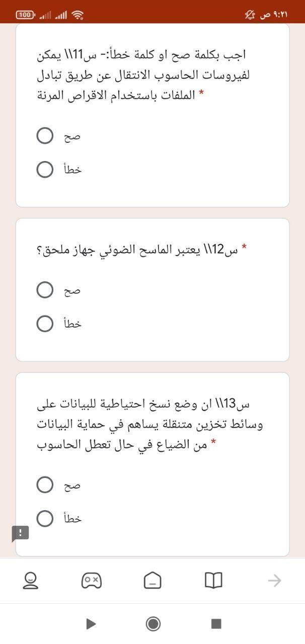Select صح for question 13 about backups
The height and width of the screenshot is (644, 305).
click(45, 485)
